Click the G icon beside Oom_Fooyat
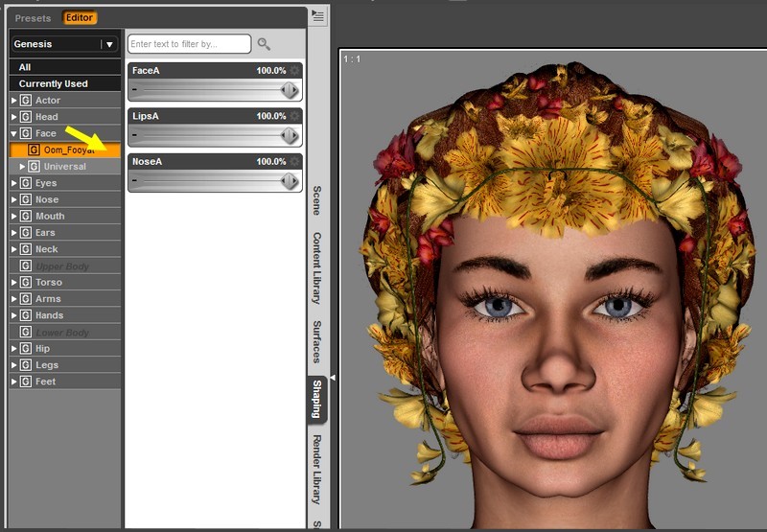 [x=34, y=150]
